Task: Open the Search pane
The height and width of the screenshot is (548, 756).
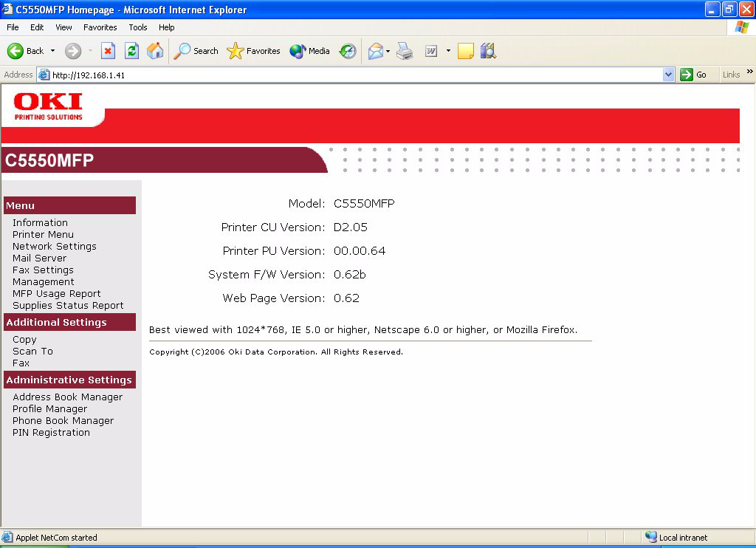Action: (x=196, y=51)
